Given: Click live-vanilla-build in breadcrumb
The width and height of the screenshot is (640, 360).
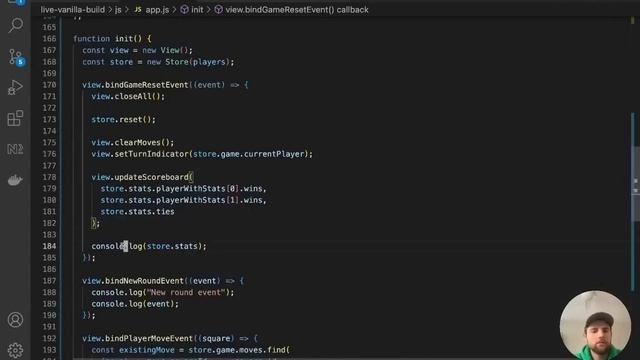Looking at the screenshot, I should coord(73,10).
